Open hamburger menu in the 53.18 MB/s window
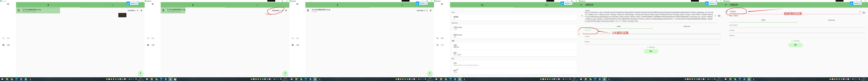The height and width of the screenshot is (81, 868). coord(8,4)
